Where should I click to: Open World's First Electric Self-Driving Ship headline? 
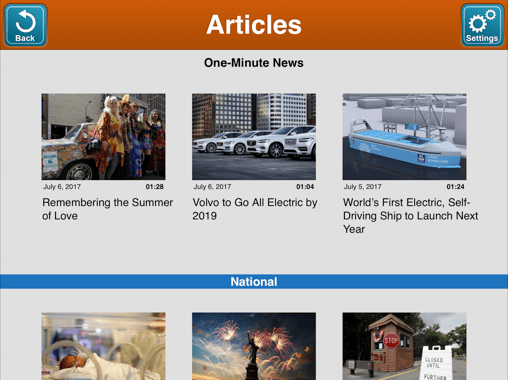coord(410,216)
